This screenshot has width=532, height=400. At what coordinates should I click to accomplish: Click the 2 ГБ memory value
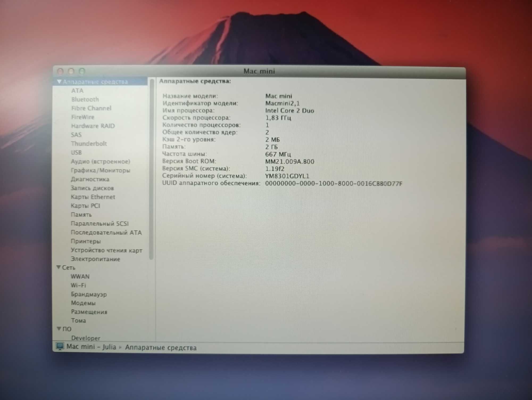[271, 147]
